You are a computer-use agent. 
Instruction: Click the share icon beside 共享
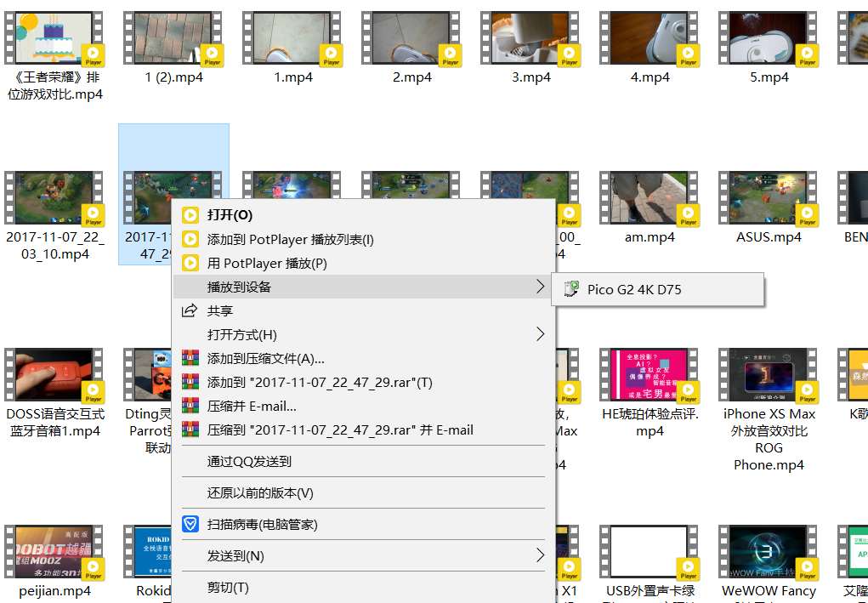pos(190,311)
